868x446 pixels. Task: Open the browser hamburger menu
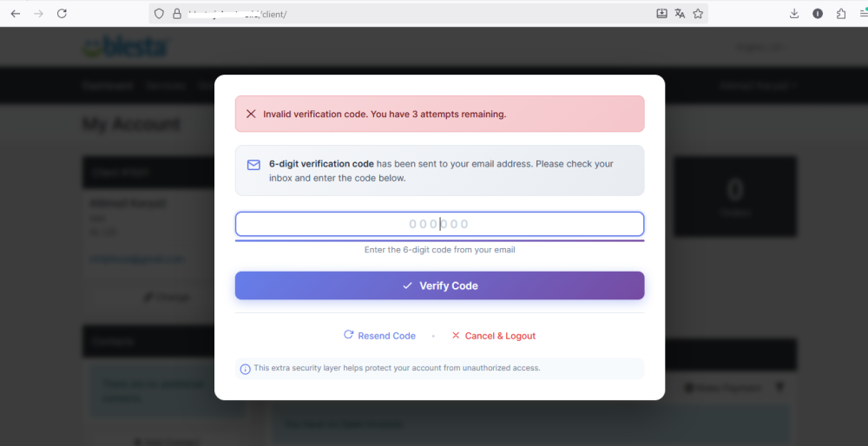(x=862, y=14)
